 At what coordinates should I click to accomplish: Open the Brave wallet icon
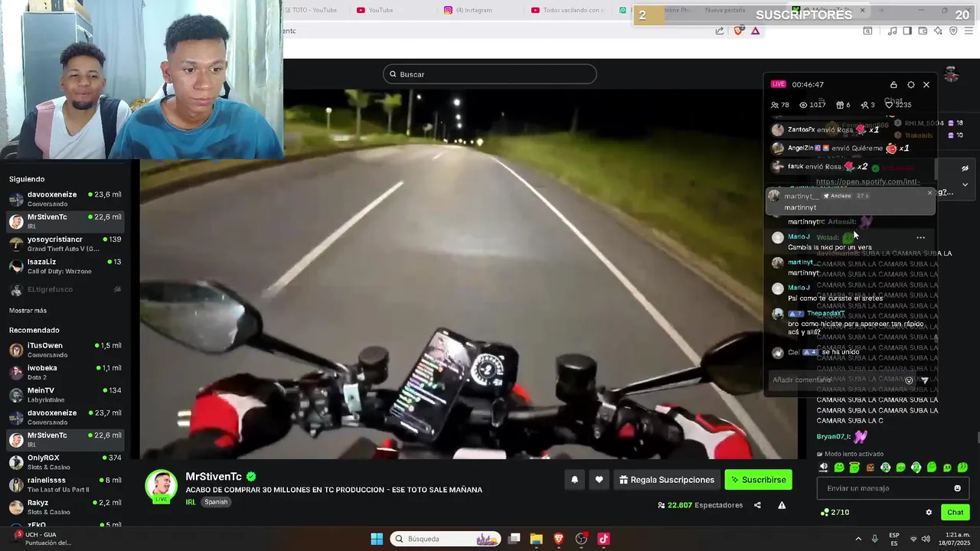[x=923, y=31]
